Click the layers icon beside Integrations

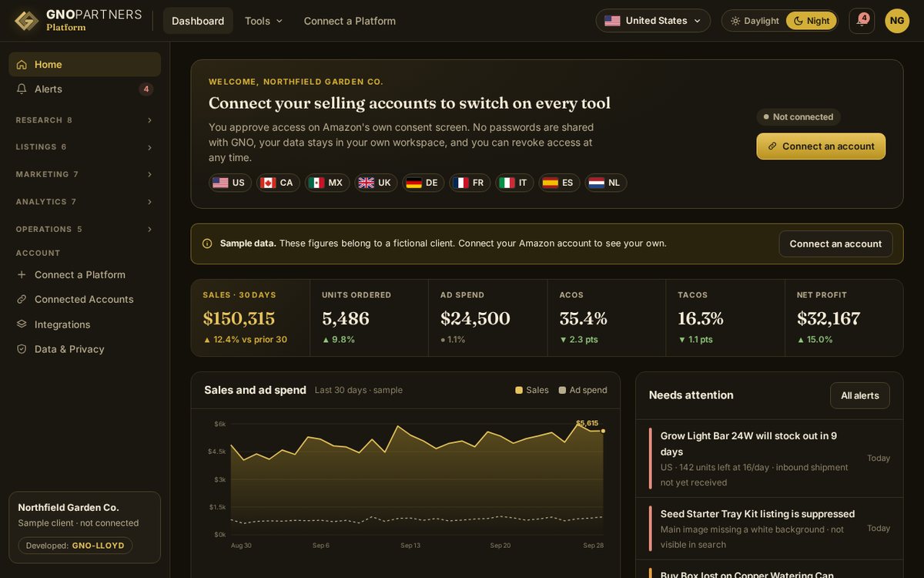(22, 324)
